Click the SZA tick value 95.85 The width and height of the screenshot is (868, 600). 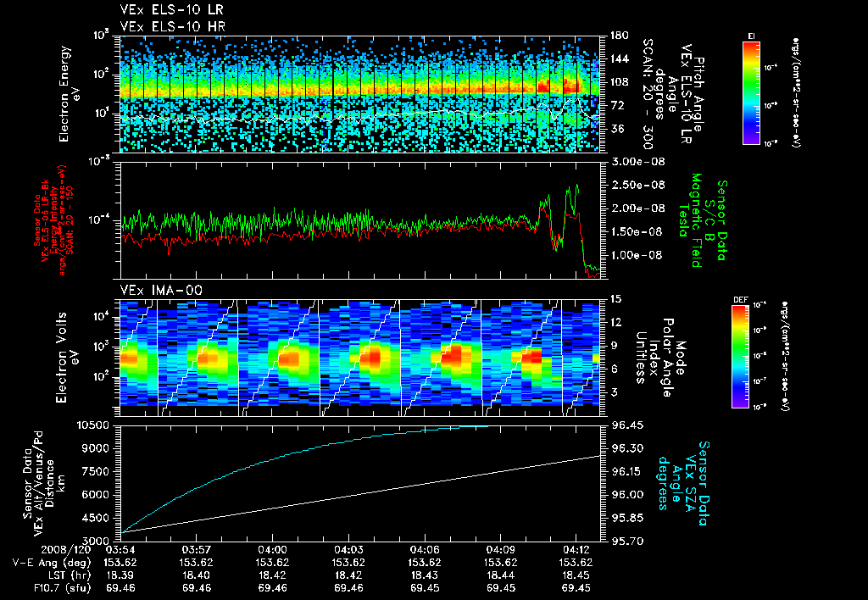tap(626, 519)
